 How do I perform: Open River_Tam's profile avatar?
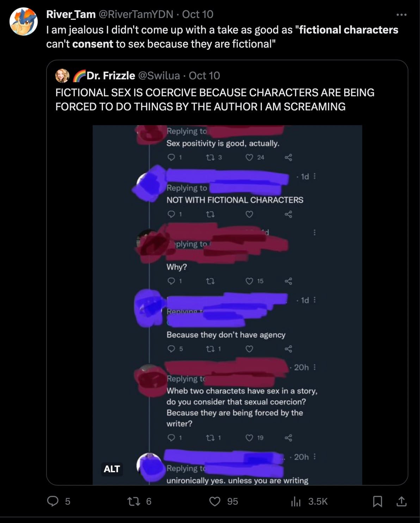coord(24,22)
